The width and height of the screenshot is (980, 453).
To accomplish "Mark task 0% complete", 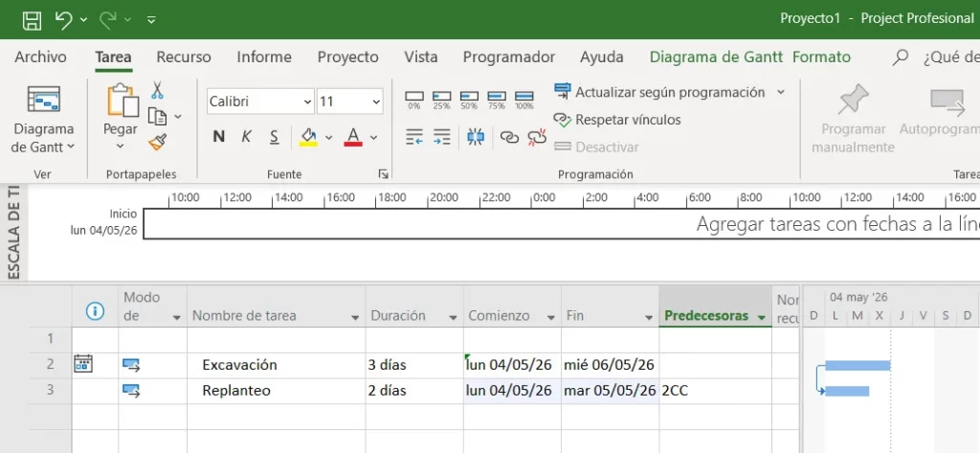I will (x=414, y=101).
